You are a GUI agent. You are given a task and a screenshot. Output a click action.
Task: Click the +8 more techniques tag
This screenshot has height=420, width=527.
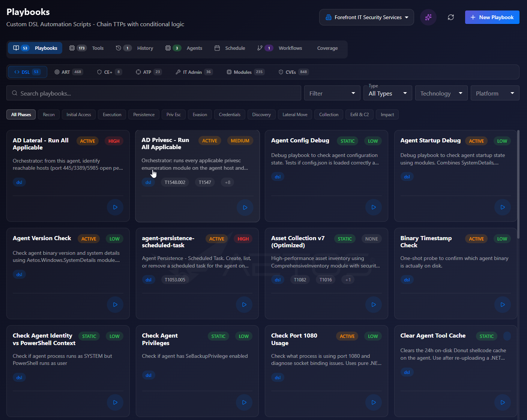228,182
